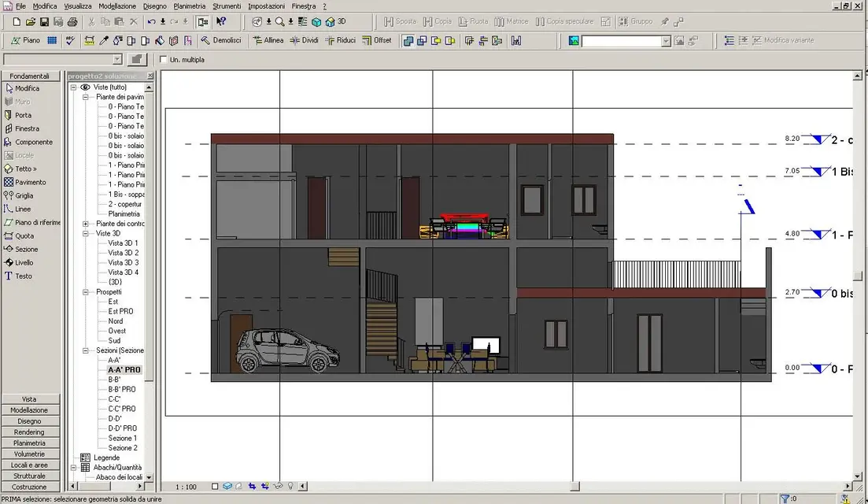
Task: Enable the Un. multipla checkbox
Action: tap(164, 59)
